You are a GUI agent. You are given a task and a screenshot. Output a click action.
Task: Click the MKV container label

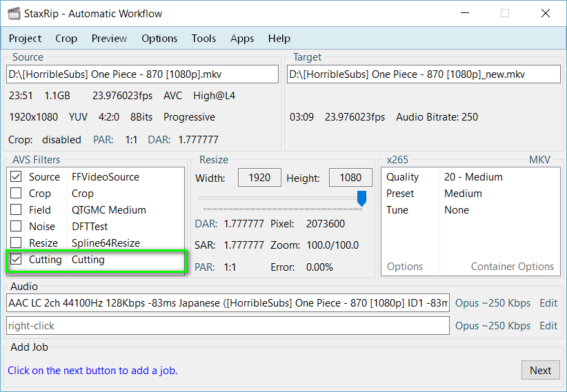539,160
